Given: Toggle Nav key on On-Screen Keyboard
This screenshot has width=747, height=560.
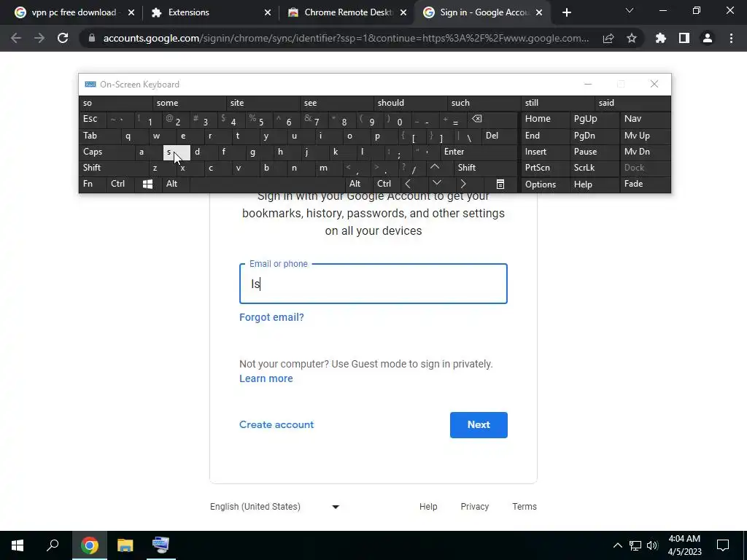Looking at the screenshot, I should pyautogui.click(x=645, y=119).
